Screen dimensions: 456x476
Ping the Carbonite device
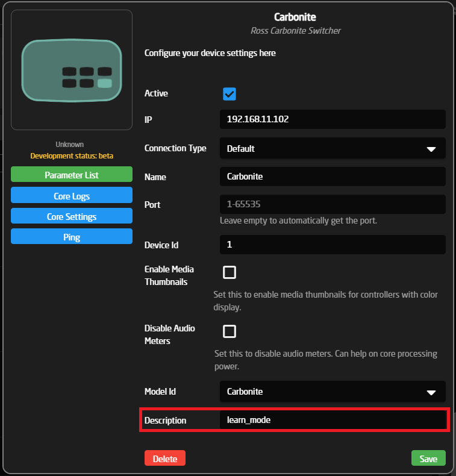72,236
